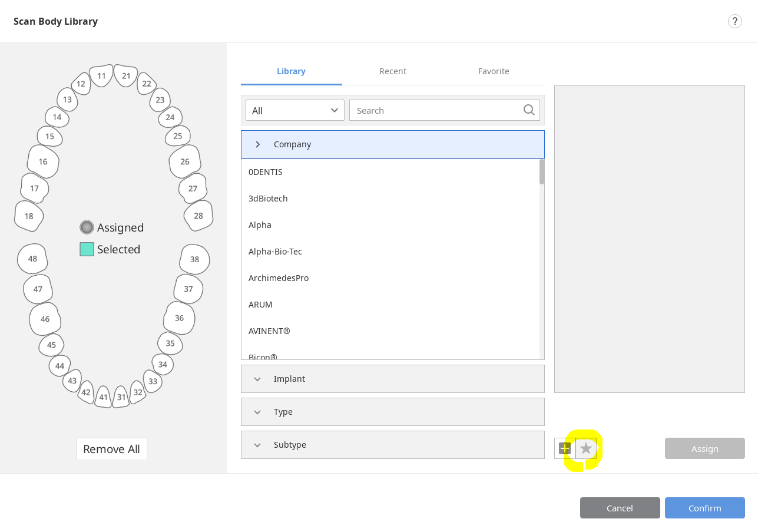Select tooth 21 on the chart

point(126,75)
